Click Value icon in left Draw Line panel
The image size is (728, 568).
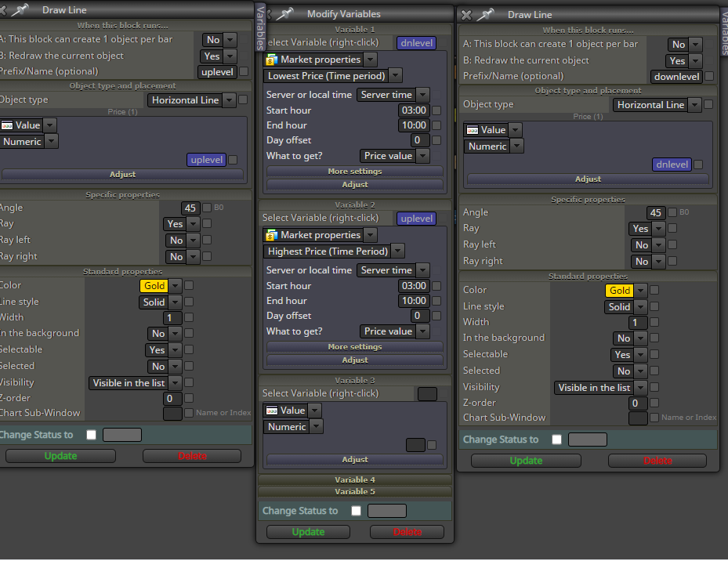7,125
